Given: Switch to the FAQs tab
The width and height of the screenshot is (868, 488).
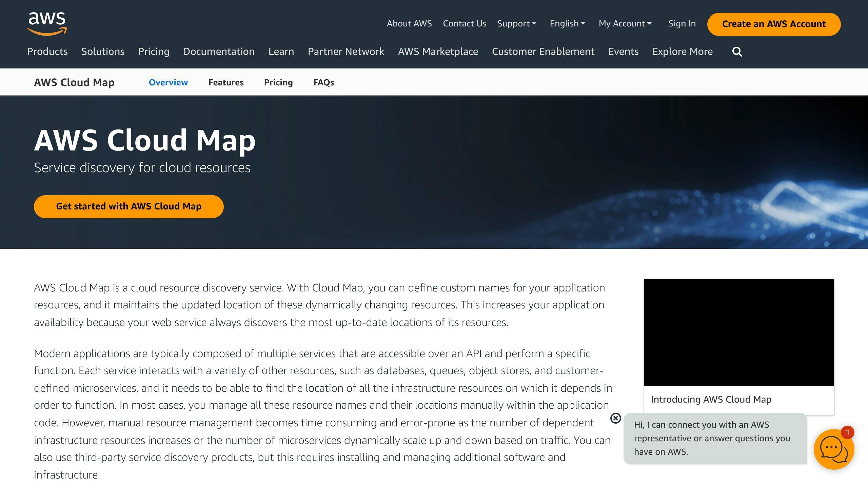Looking at the screenshot, I should click(x=324, y=82).
